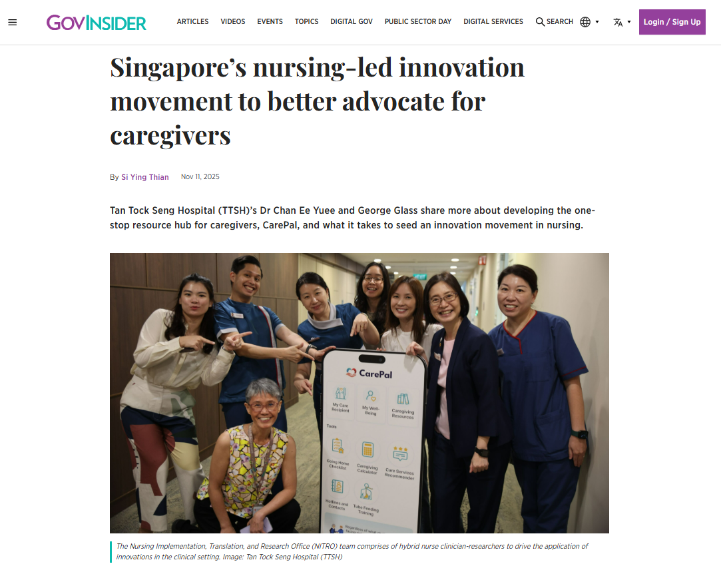
Task: Open author Si Ying Thian's profile
Action: click(x=145, y=177)
